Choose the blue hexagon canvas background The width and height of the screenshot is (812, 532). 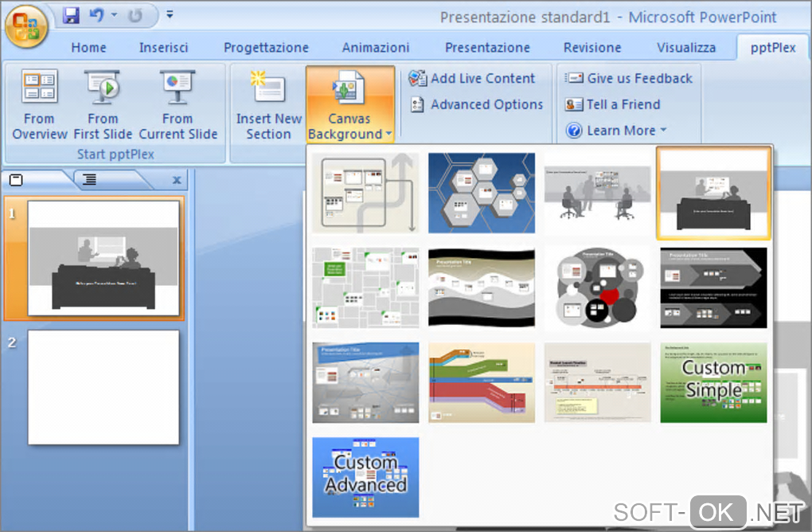click(482, 193)
